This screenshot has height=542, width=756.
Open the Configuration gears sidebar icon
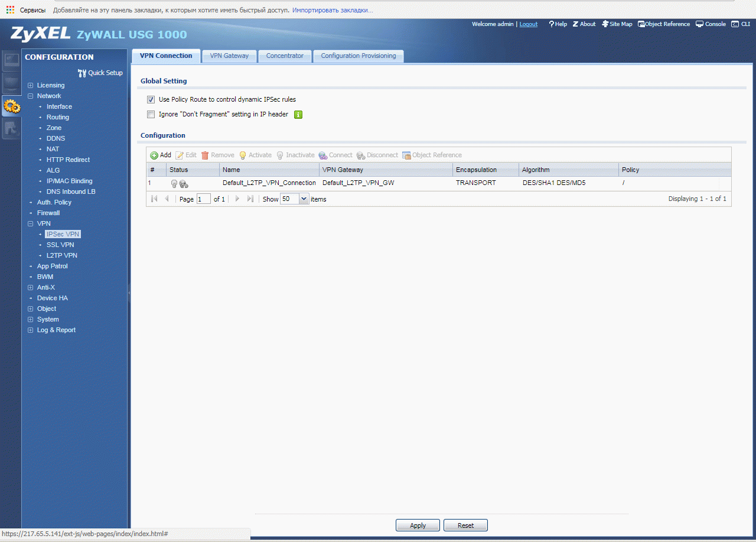pyautogui.click(x=12, y=106)
